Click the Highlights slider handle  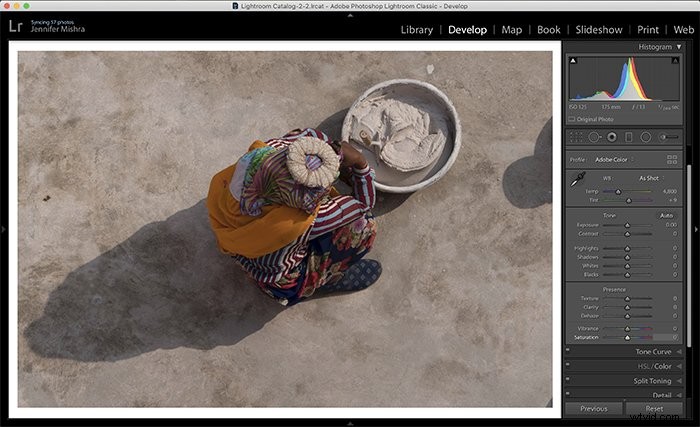(627, 248)
